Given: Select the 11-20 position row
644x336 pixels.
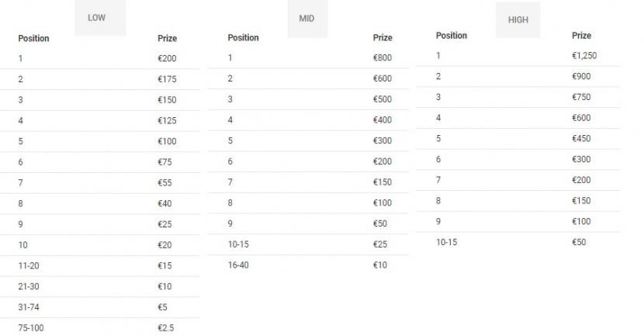Looking at the screenshot, I should point(29,265).
